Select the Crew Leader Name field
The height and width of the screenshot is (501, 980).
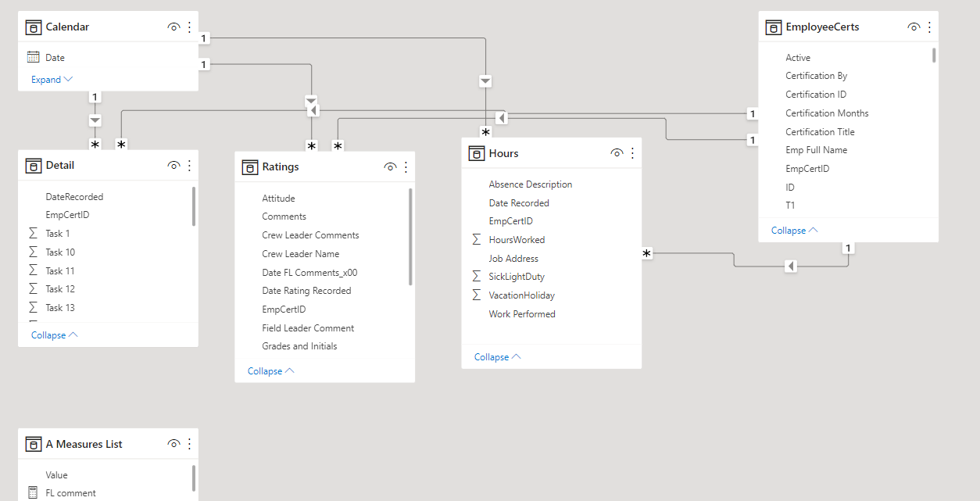[x=301, y=254]
